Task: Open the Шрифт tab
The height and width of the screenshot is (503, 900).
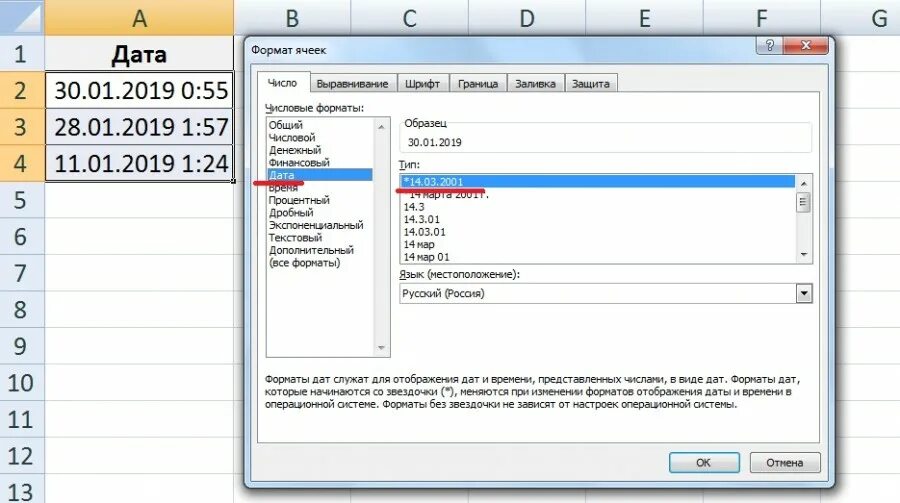Action: click(422, 83)
